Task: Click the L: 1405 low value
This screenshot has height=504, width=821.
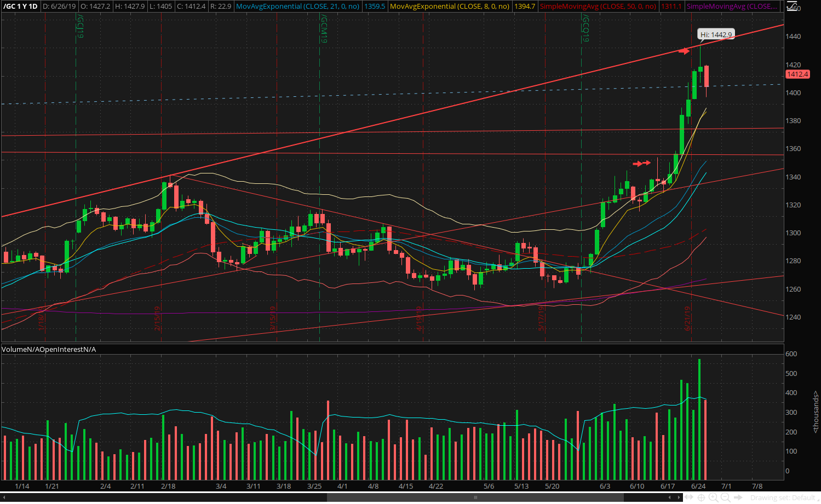Action: pos(160,7)
